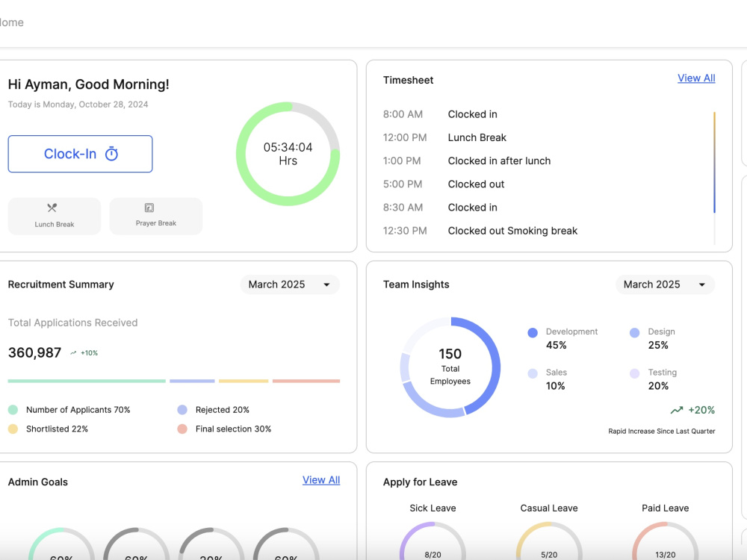The width and height of the screenshot is (747, 560).
Task: Click the yellow Shortlisted legend dot
Action: point(13,429)
